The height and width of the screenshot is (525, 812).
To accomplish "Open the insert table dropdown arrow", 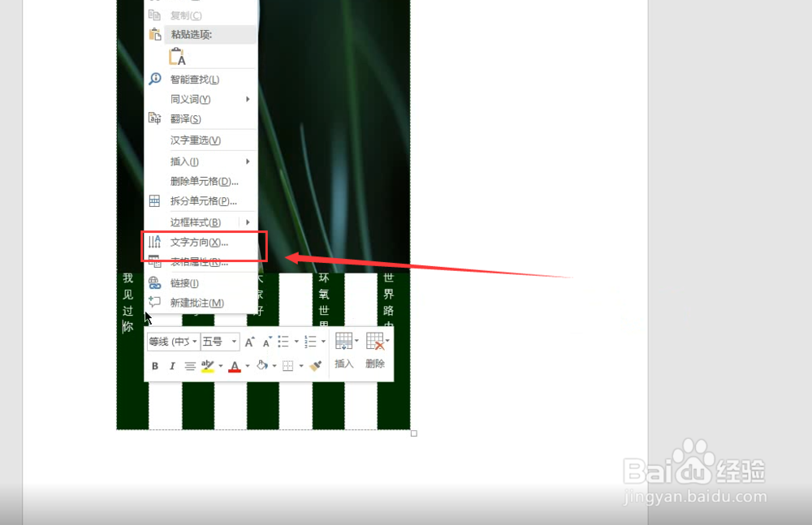I will coord(356,341).
